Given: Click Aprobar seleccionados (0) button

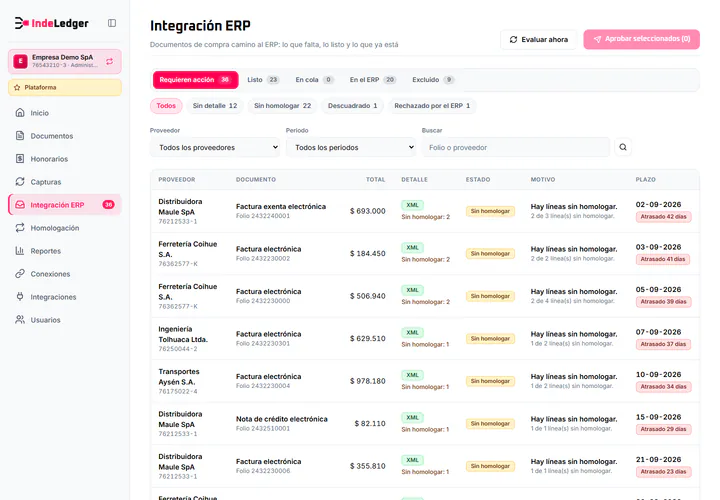Looking at the screenshot, I should tap(641, 39).
